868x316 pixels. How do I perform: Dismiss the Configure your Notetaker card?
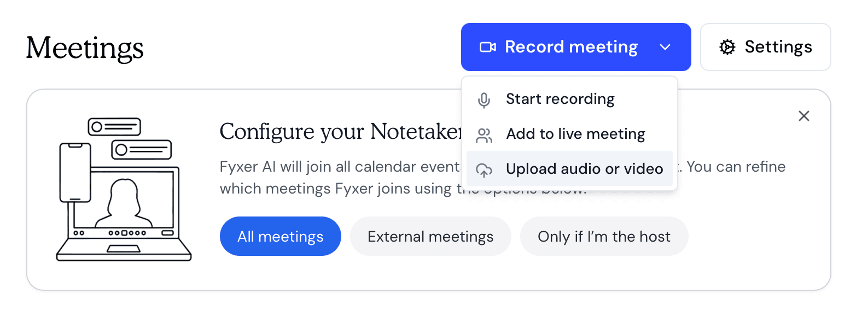pos(804,116)
